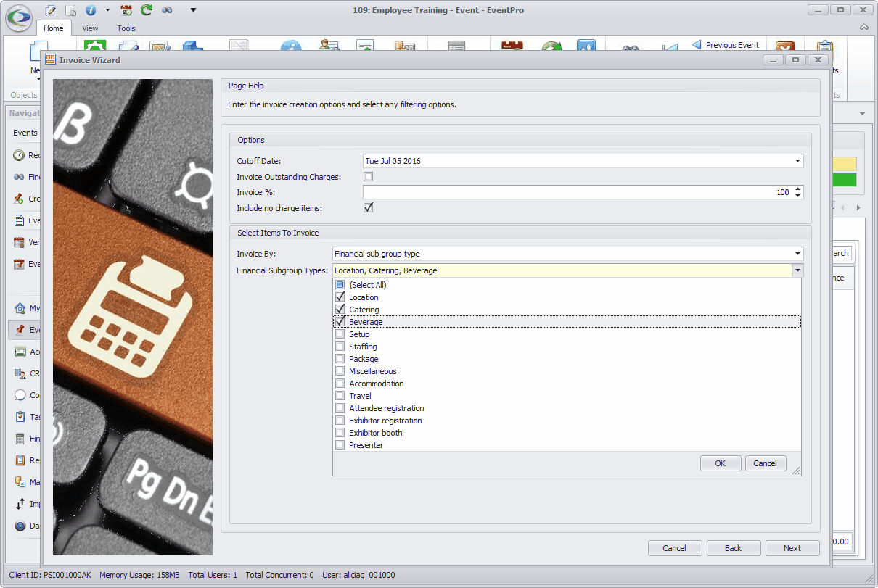Viewport: 878px width, 588px height.
Task: Click 'Client ID: PSI001000AK' in status bar
Action: tap(50, 575)
